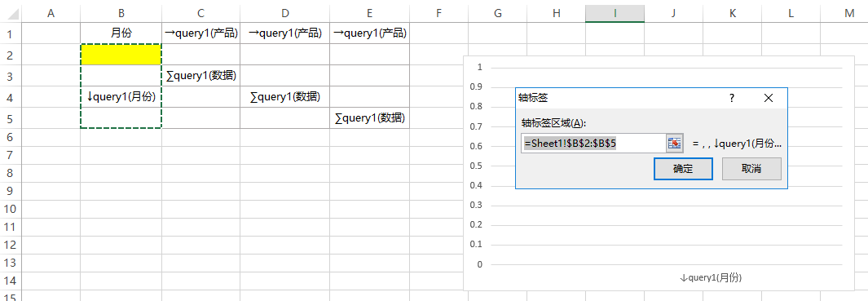This screenshot has height=301, width=868.
Task: Select row 7 header
Action: (10, 155)
